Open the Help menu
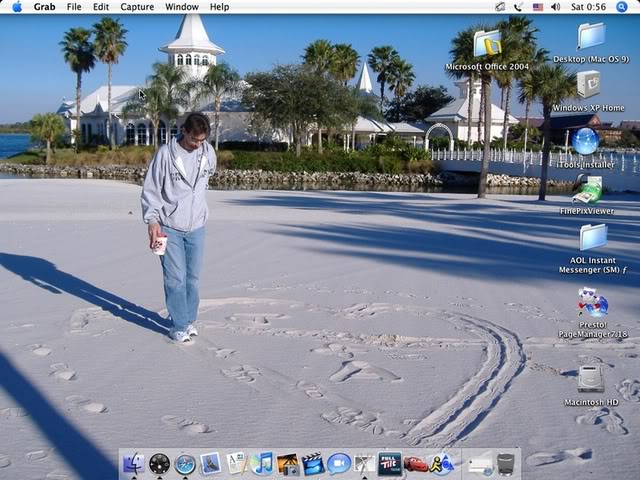 point(219,7)
